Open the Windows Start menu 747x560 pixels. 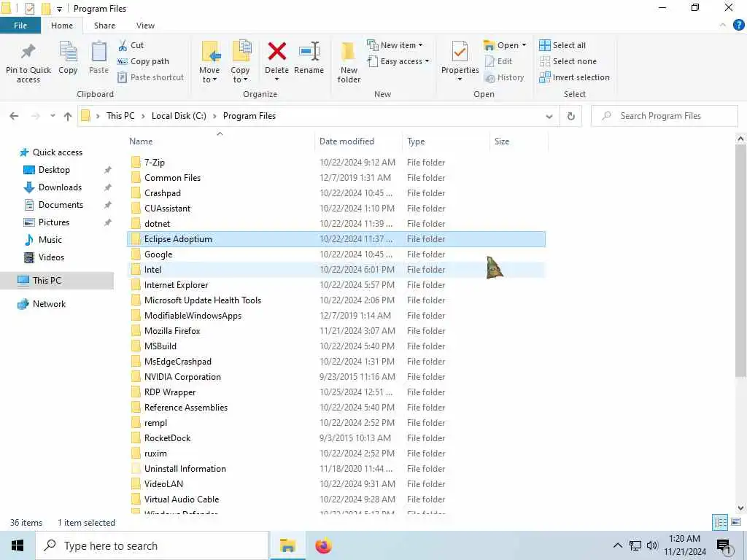pyautogui.click(x=18, y=545)
